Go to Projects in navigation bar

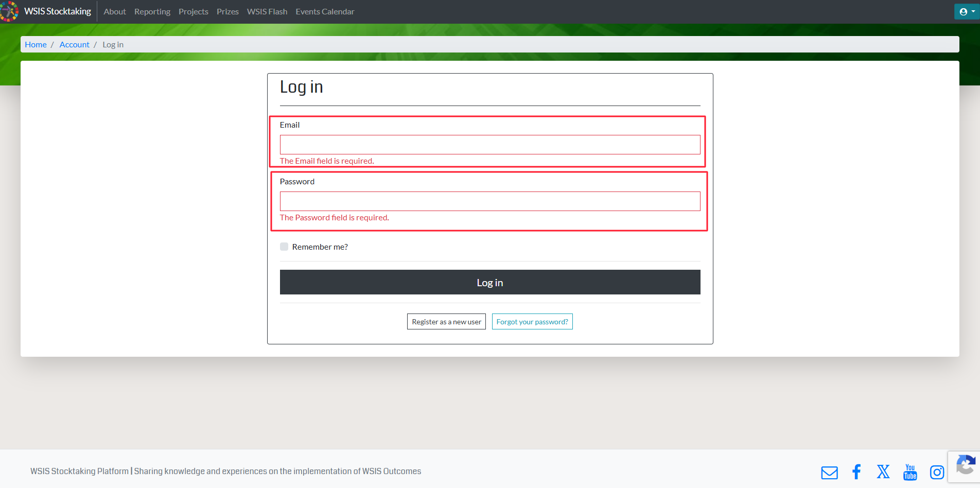[194, 11]
